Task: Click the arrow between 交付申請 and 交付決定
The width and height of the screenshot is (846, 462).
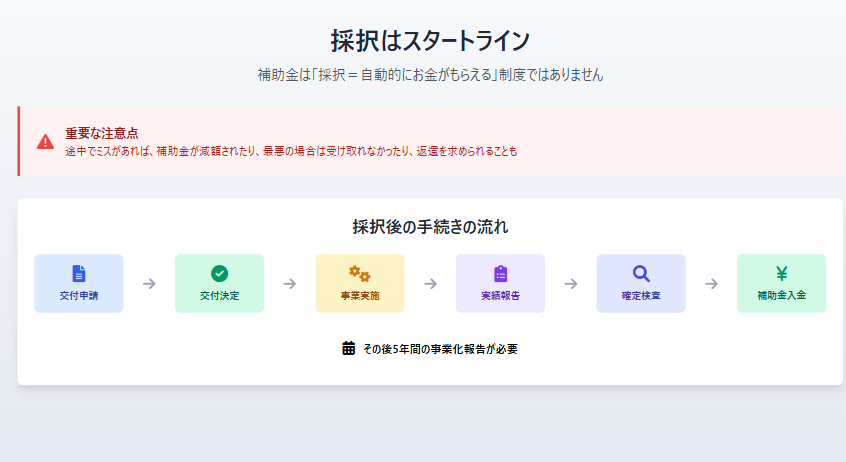Action: point(149,283)
